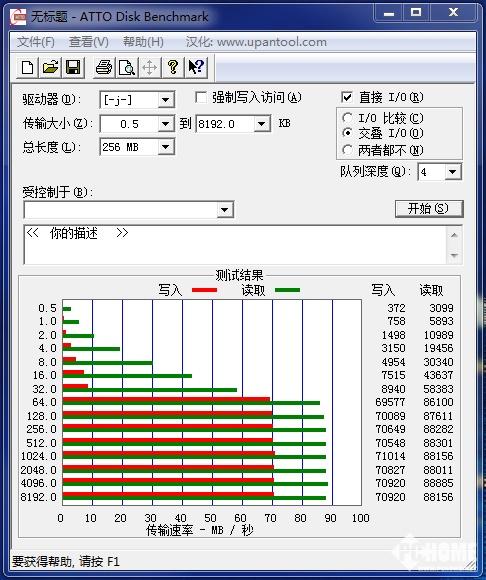Viewport: 486px width, 580px height.
Task: Expand the 受控制于 dropdown list
Action: (224, 210)
